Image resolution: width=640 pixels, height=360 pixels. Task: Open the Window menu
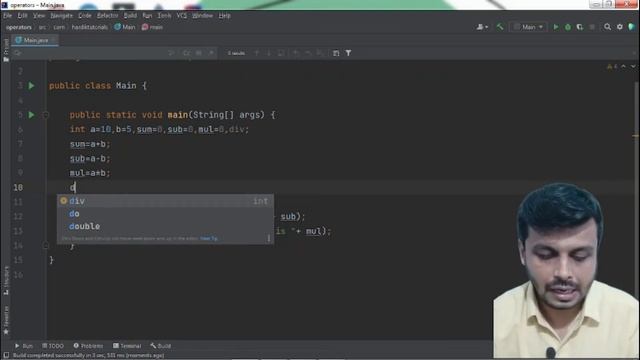pyautogui.click(x=202, y=16)
